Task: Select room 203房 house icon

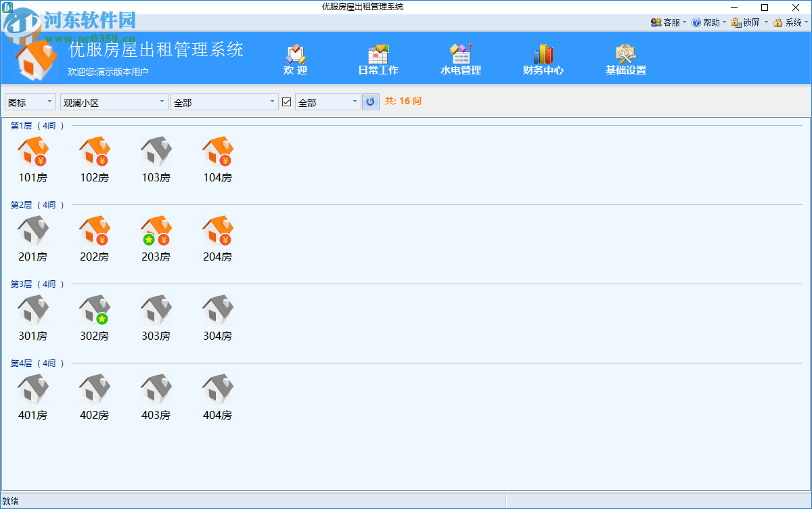Action: [156, 231]
